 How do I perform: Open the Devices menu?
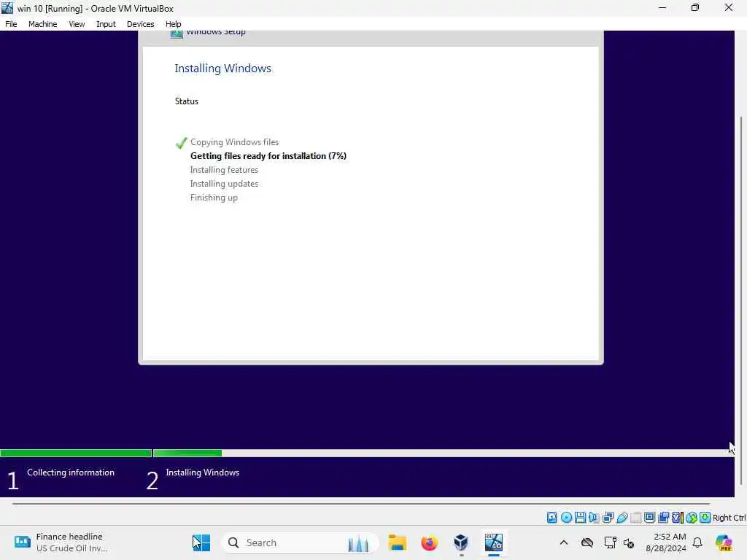point(140,24)
